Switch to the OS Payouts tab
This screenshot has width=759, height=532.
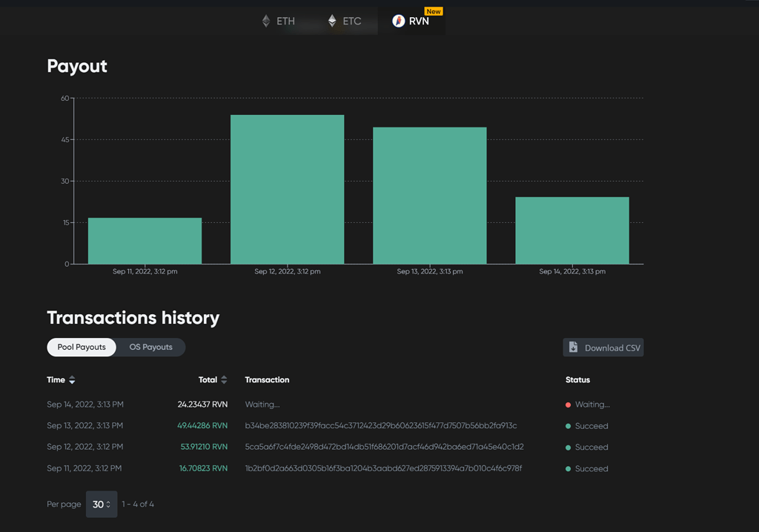(x=150, y=347)
